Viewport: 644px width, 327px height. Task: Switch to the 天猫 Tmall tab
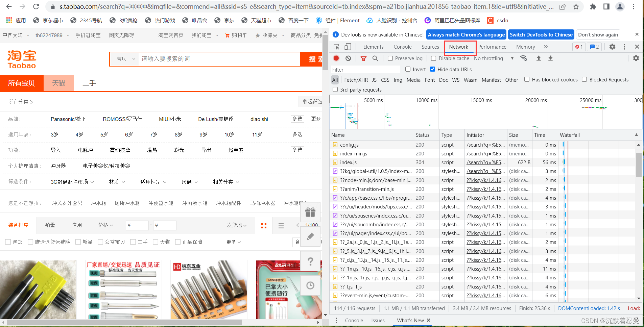59,83
